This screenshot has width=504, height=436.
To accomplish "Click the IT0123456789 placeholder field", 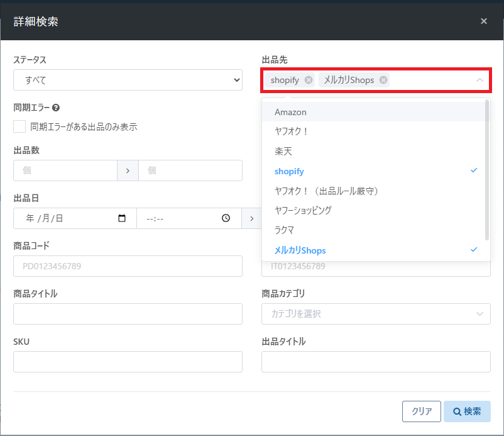I will (x=376, y=269).
